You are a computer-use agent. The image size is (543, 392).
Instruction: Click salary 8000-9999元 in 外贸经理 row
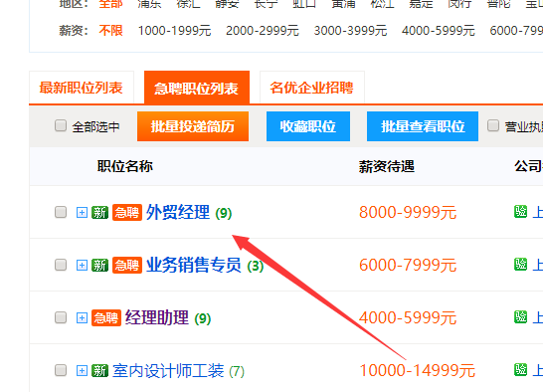tap(408, 212)
